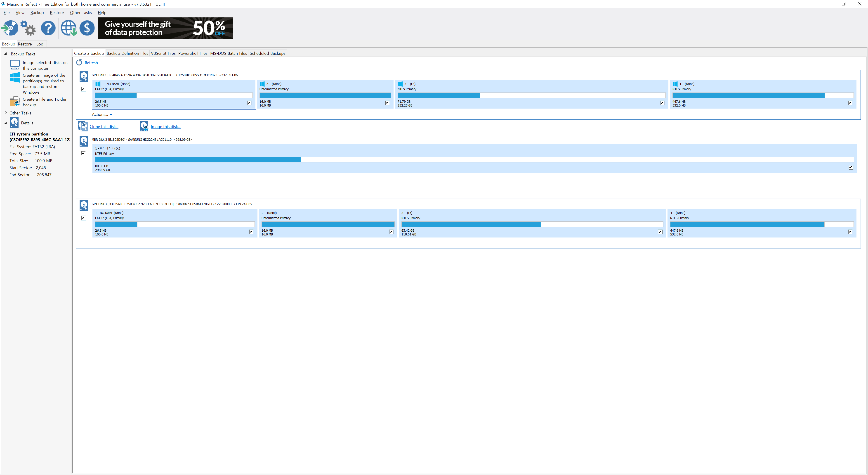Click the blue question mark help icon
The width and height of the screenshot is (868, 475).
click(x=48, y=28)
